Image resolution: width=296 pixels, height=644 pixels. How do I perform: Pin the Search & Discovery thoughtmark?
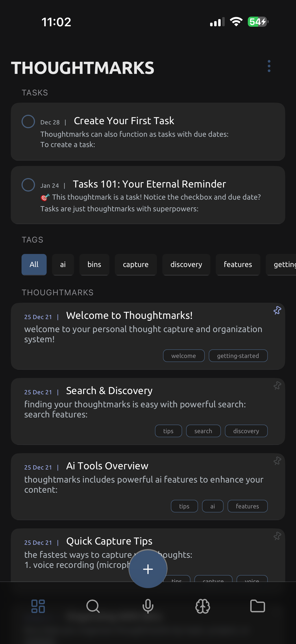coord(277,386)
